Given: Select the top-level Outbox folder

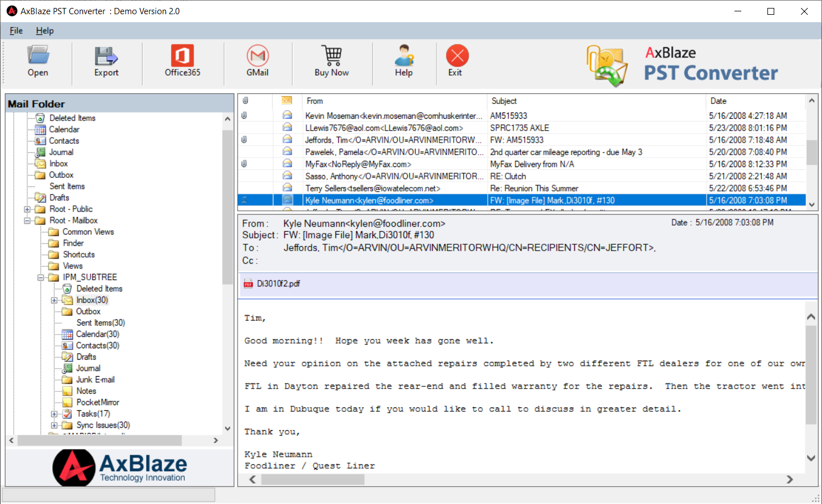Looking at the screenshot, I should coord(61,175).
